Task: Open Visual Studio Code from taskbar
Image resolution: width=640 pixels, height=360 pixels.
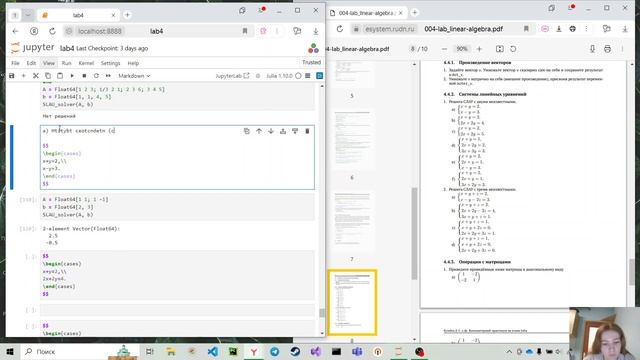Action: 213,351
